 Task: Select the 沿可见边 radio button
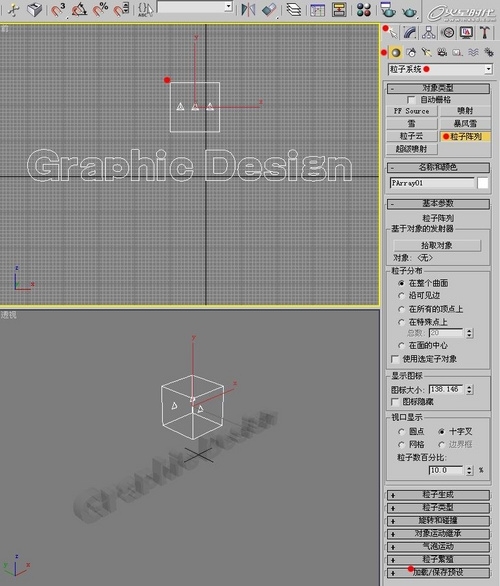pos(401,296)
